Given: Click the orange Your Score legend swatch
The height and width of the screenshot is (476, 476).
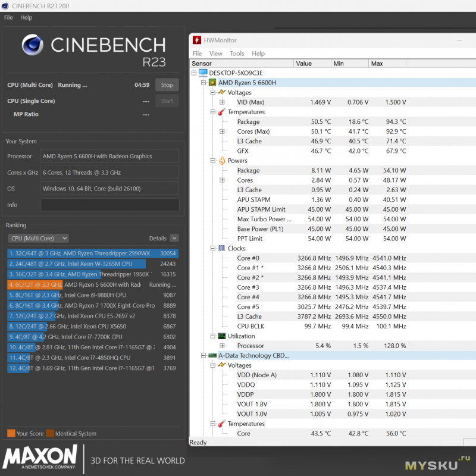Looking at the screenshot, I should point(11,433).
